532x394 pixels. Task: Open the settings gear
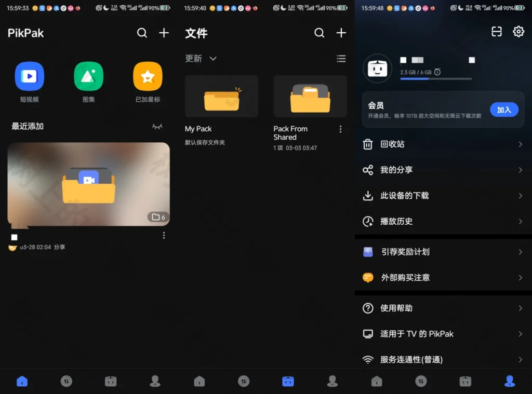point(518,32)
